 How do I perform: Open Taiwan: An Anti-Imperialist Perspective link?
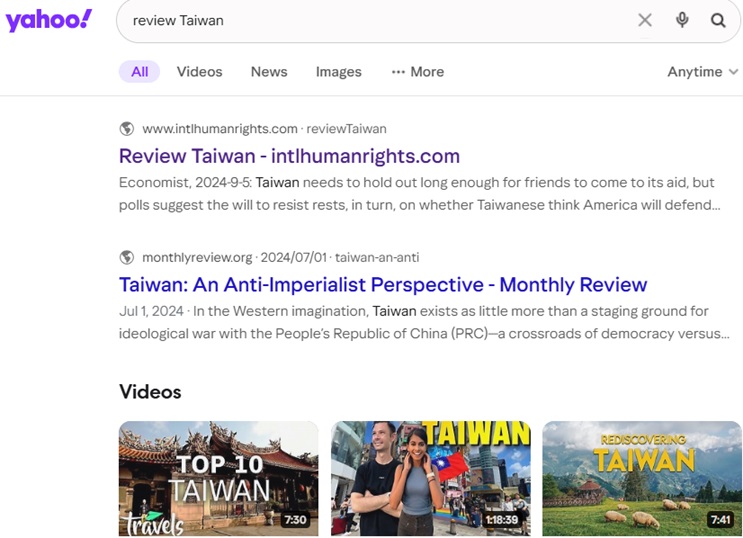click(x=383, y=284)
